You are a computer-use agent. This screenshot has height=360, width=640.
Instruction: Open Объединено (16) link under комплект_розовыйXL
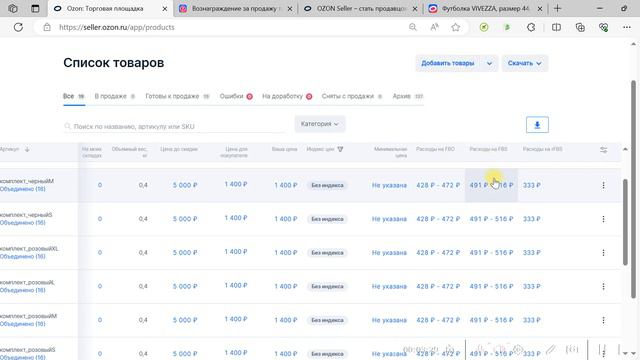point(23,256)
